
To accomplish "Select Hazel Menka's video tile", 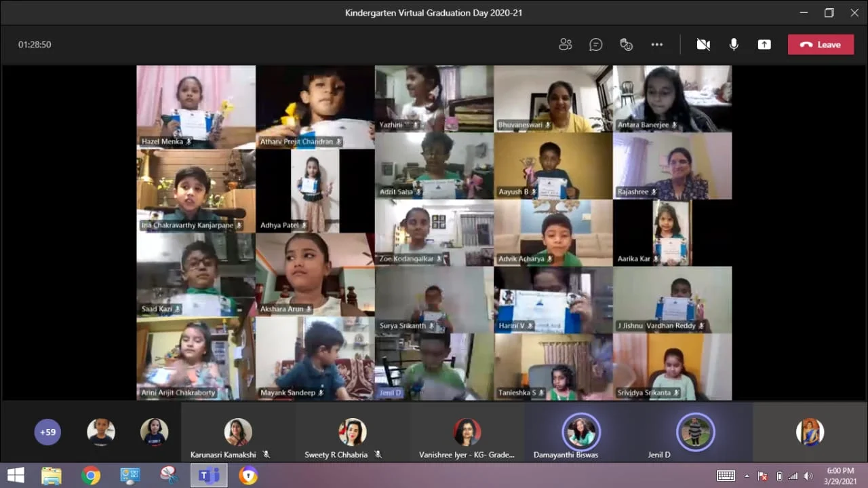I will 196,107.
